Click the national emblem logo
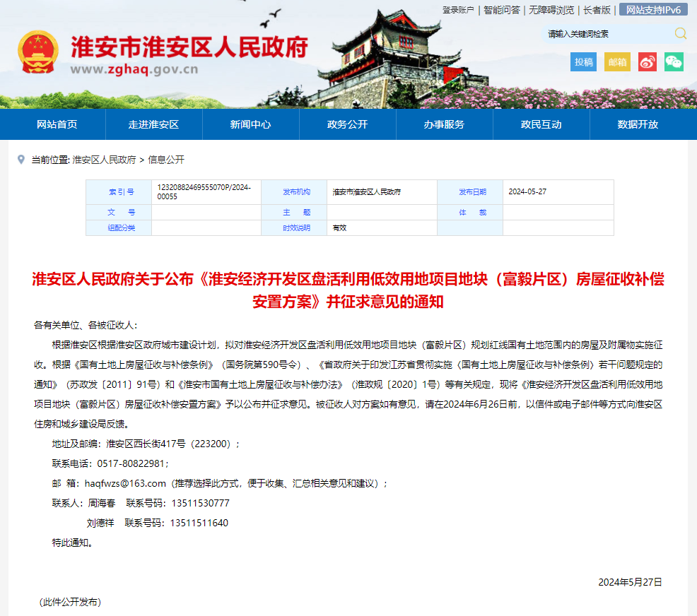The image size is (697, 616). 38,52
